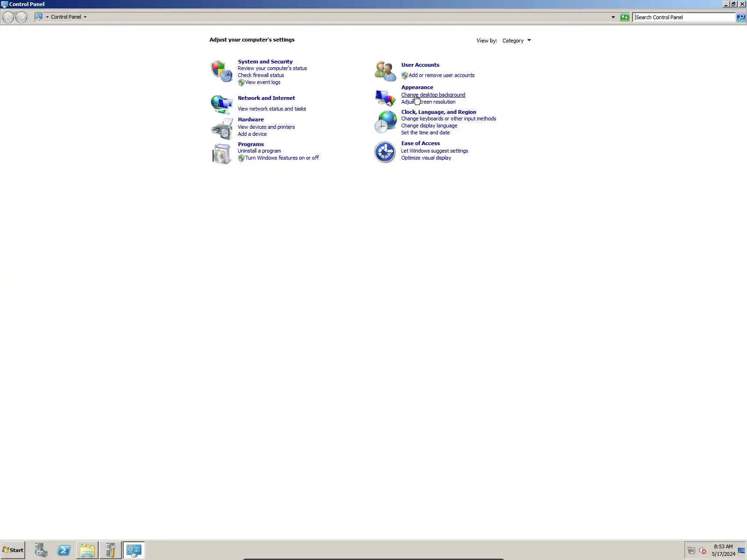Open the address bar history dropdown
Screen dimensions: 747x560
[x=613, y=17]
